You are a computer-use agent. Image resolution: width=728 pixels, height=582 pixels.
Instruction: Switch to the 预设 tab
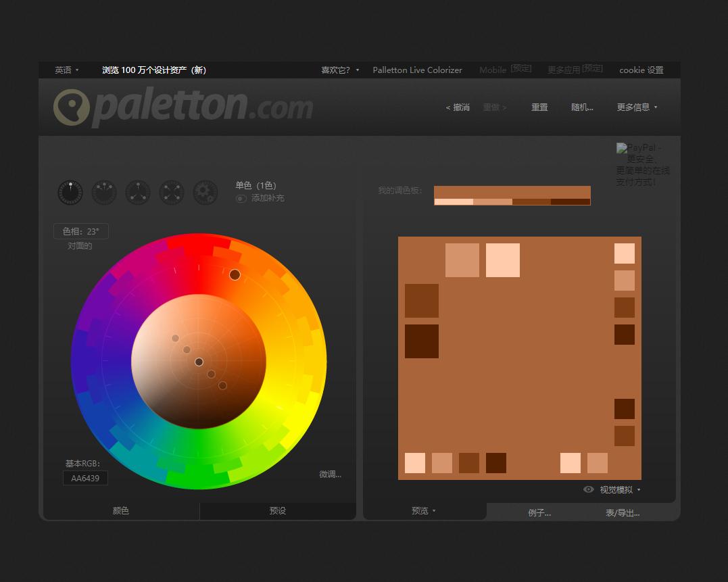[278, 511]
